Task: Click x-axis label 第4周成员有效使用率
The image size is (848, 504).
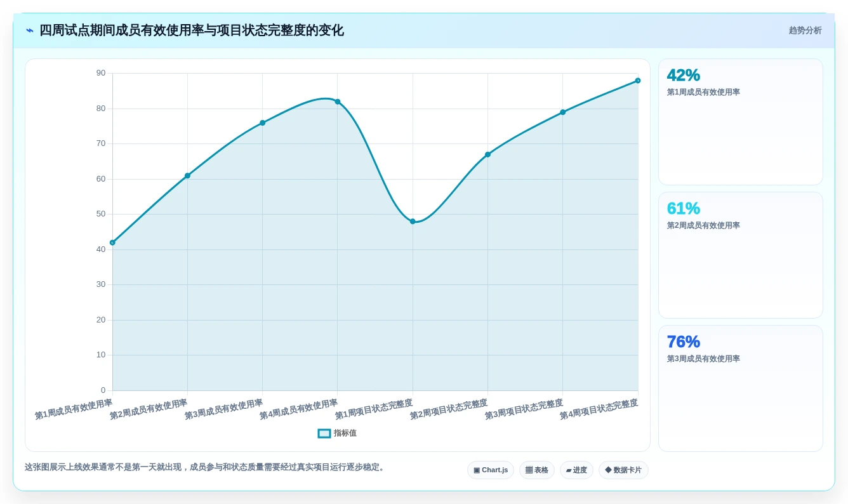Action: [x=298, y=409]
